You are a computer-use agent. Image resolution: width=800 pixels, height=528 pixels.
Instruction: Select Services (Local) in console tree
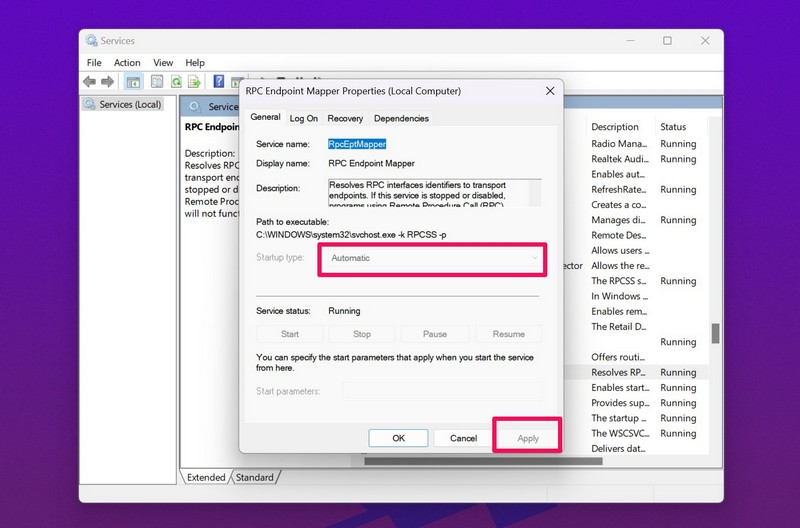point(129,104)
